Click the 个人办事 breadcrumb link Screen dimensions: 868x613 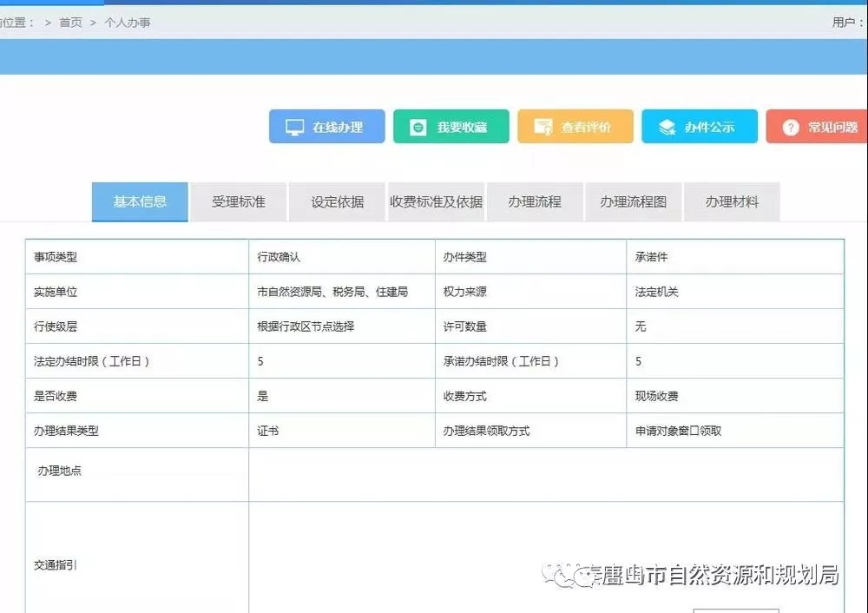point(128,23)
